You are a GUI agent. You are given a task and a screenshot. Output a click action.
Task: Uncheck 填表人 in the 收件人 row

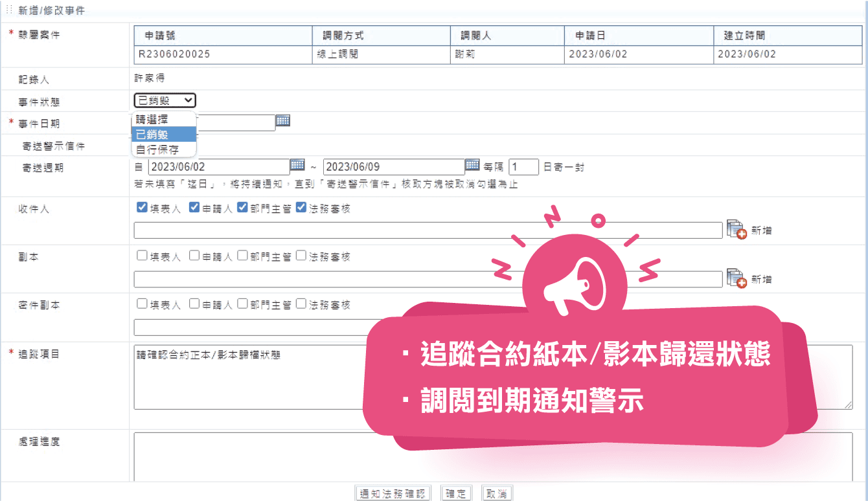pyautogui.click(x=142, y=208)
